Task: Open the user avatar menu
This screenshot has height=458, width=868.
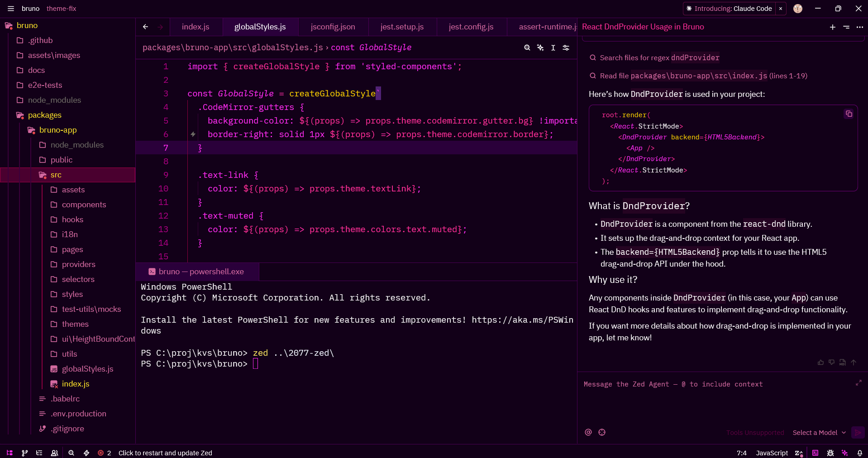Action: point(797,9)
